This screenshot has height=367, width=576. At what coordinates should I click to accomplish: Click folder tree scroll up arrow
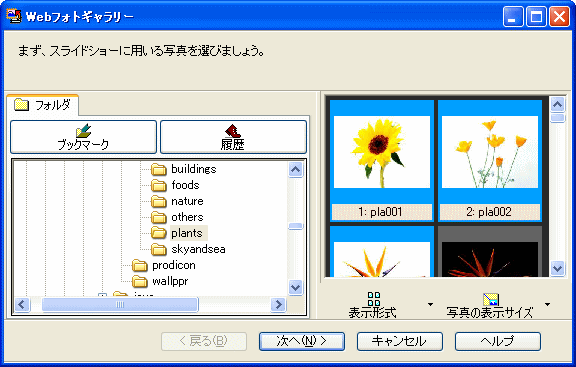click(x=296, y=170)
